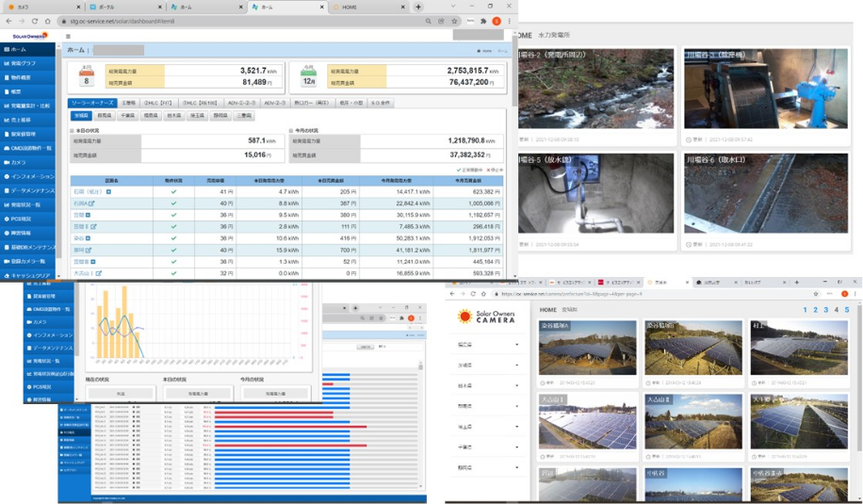
Task: Switch to the ソーラーオーナーズ tab
Action: click(92, 103)
